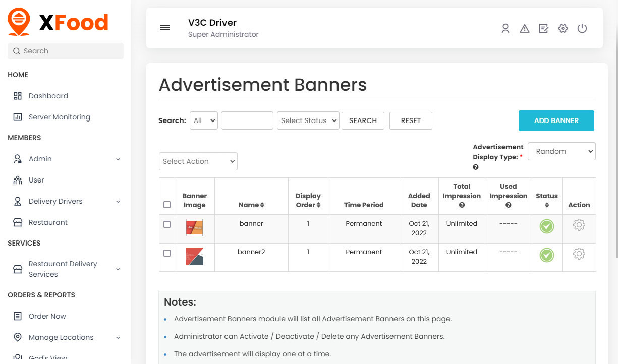The width and height of the screenshot is (618, 364).
Task: Click the alerts warning triangle icon
Action: (525, 29)
